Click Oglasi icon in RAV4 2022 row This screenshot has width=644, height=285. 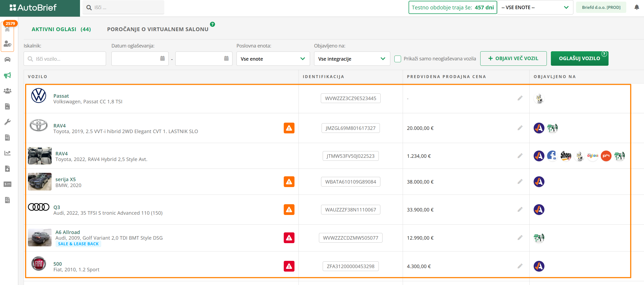[592, 156]
